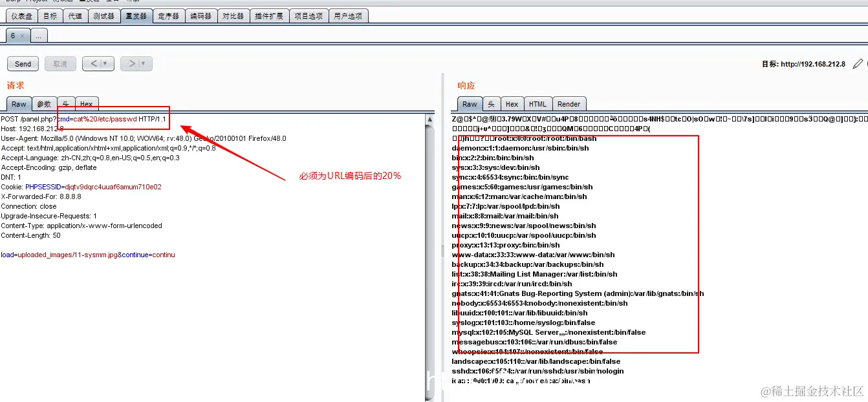Switch to the response Hex tab
The width and height of the screenshot is (868, 402).
pyautogui.click(x=512, y=104)
